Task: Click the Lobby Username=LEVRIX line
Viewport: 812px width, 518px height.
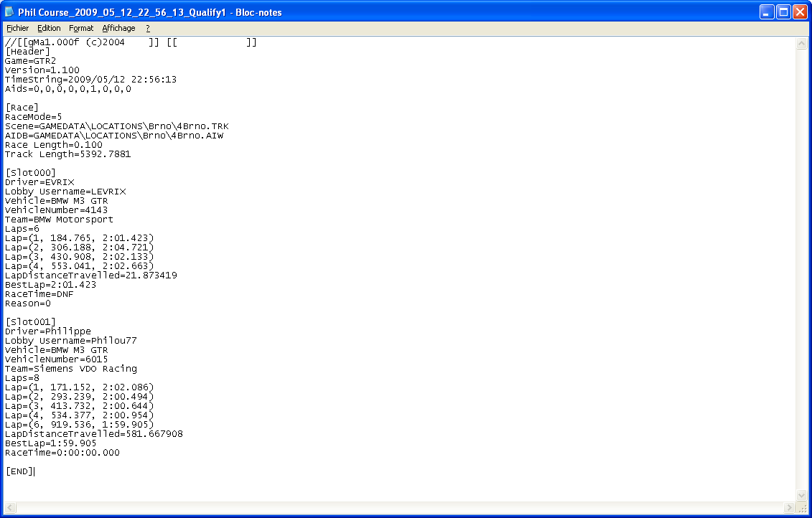Action: pos(65,192)
